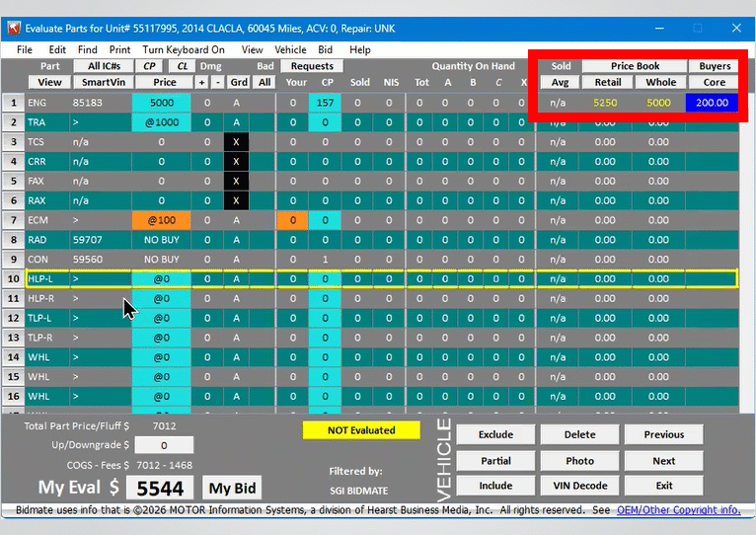Screen dimensions: 756x535
Task: Open the Edit menu
Action: point(57,49)
